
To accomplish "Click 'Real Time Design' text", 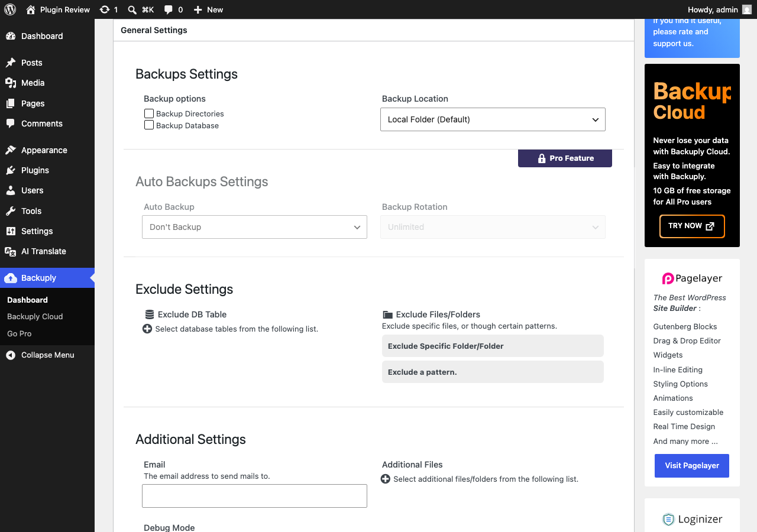I will (x=684, y=427).
